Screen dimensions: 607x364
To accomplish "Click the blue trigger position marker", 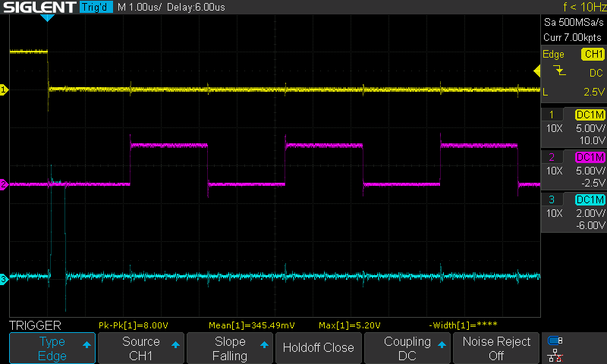I will click(x=47, y=17).
